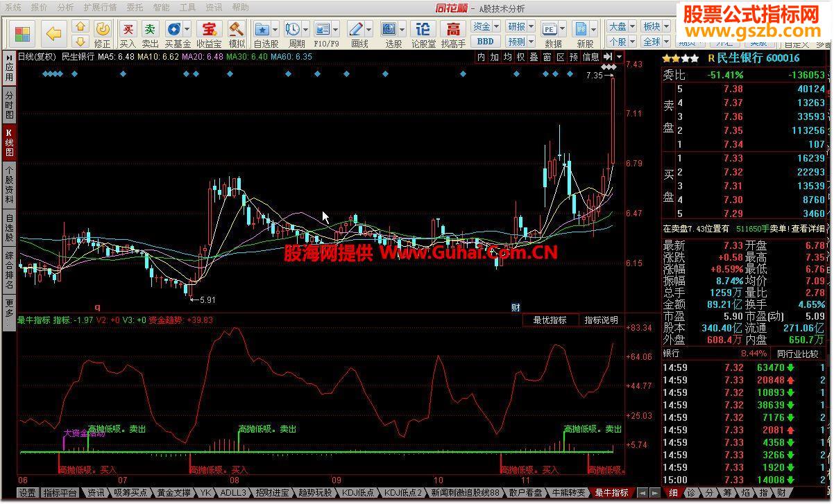Click the 周期 period clock icon
The height and width of the screenshot is (504, 834).
coord(292,29)
